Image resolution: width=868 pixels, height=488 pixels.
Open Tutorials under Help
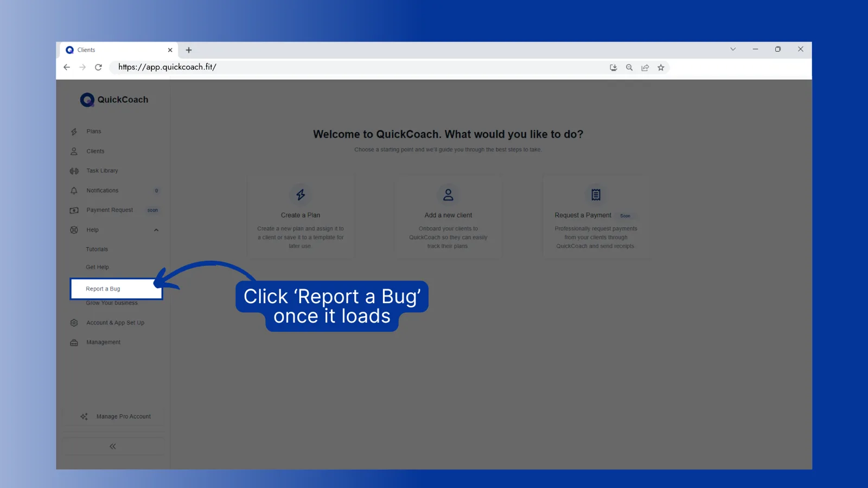point(97,249)
